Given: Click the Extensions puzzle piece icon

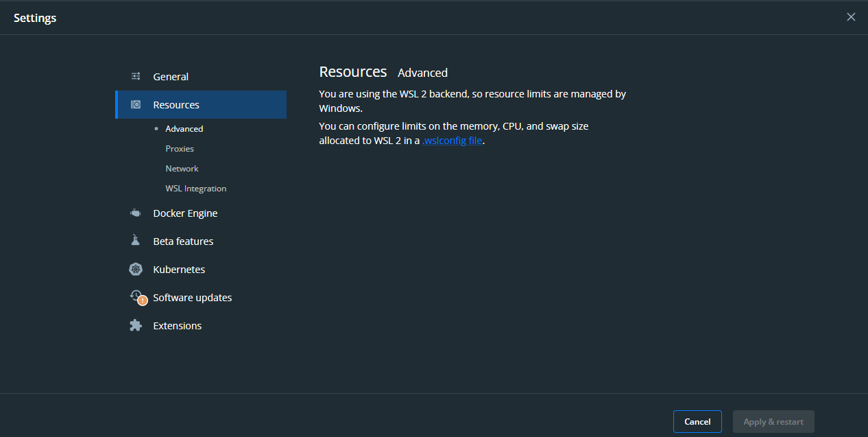Looking at the screenshot, I should point(136,325).
